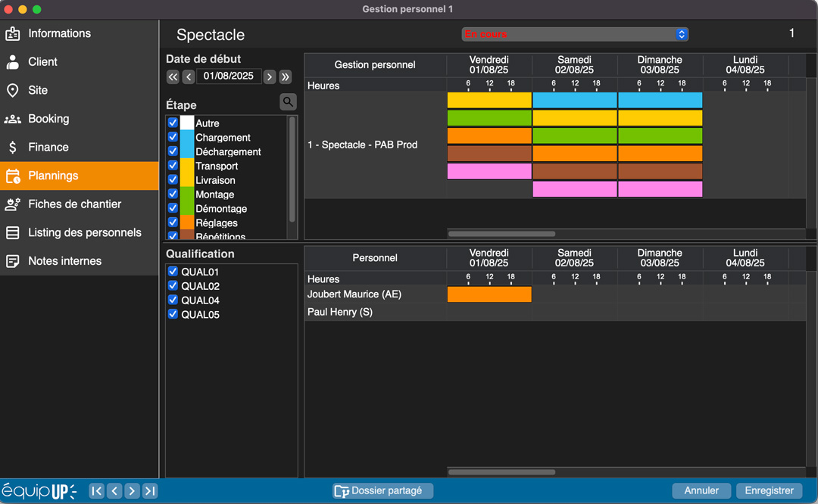Switch to Fiches de chantier section
Viewport: 818px width, 504px height.
74,204
